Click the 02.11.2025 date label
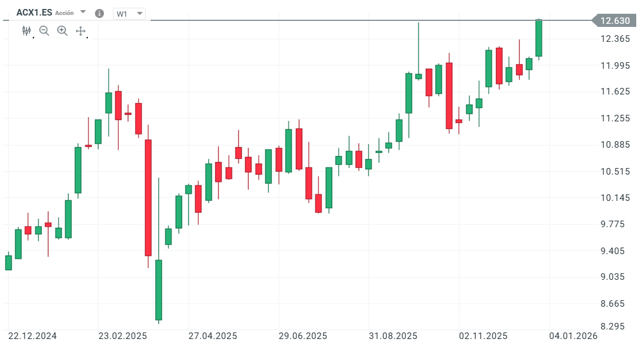Viewport: 644px width, 348px height. [x=483, y=336]
